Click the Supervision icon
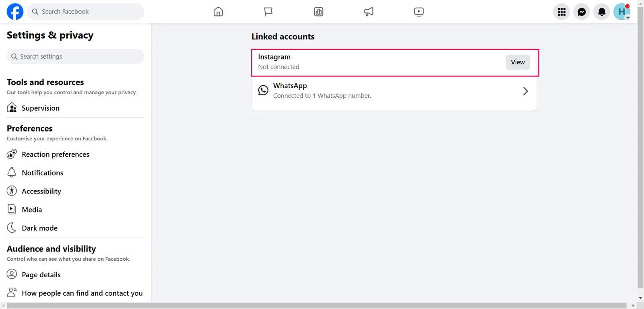644x309 pixels. pyautogui.click(x=12, y=108)
